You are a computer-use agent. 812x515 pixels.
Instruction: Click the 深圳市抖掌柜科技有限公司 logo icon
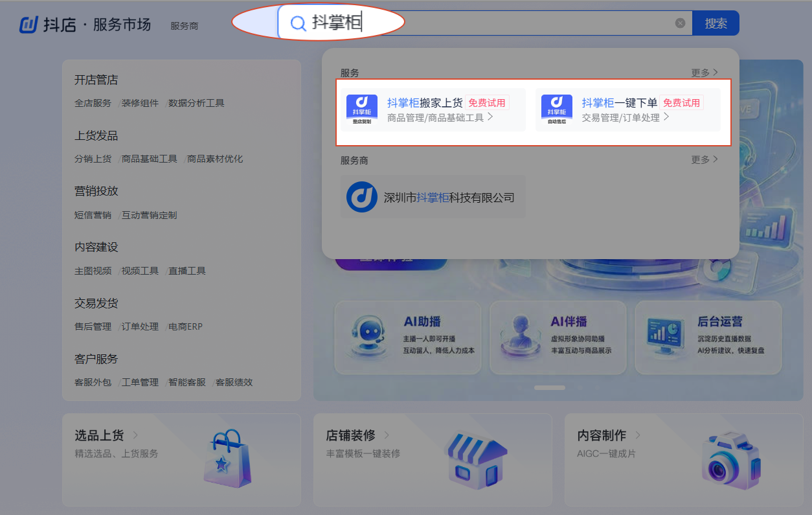[362, 197]
